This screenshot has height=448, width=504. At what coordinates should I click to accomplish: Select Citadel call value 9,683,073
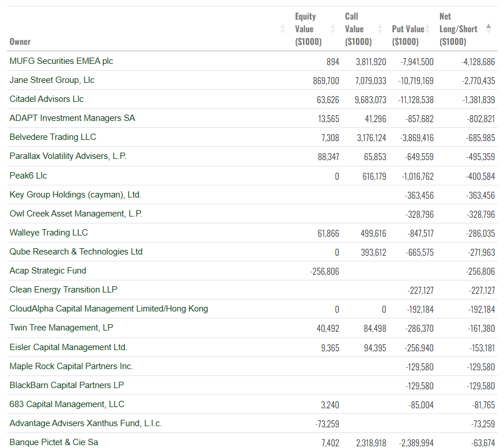pyautogui.click(x=370, y=100)
